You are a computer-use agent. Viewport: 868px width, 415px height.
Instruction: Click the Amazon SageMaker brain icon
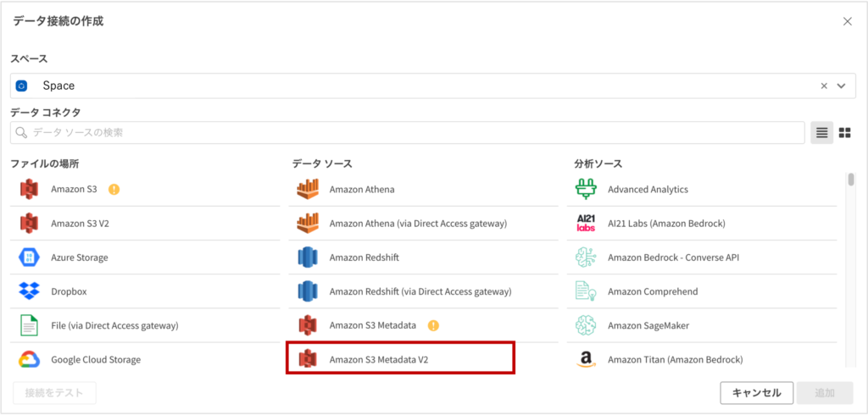pos(586,325)
